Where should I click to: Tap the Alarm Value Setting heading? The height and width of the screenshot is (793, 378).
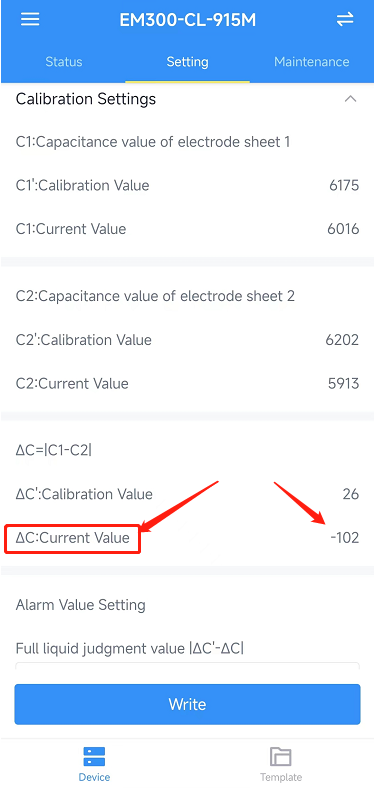pyautogui.click(x=80, y=605)
